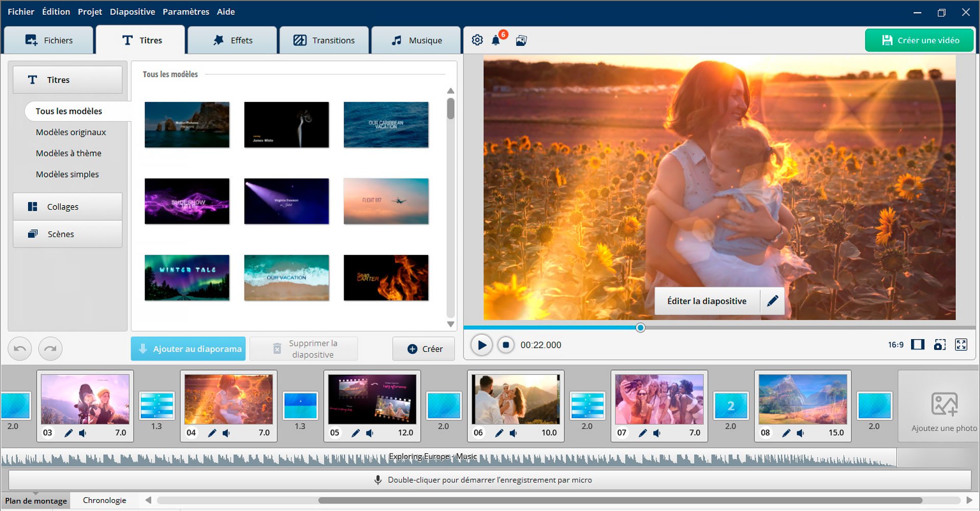Open the settings gear in the toolbar
This screenshot has height=511, width=980.
pyautogui.click(x=477, y=40)
